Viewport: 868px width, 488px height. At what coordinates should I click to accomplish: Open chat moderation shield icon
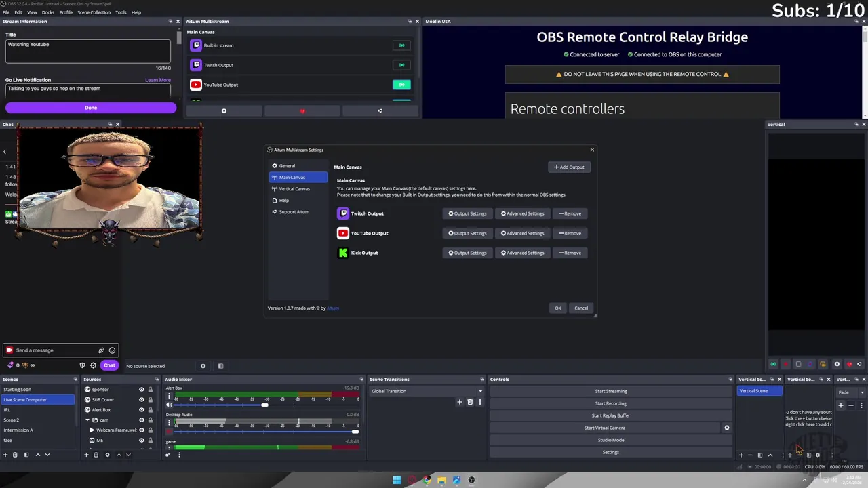82,366
